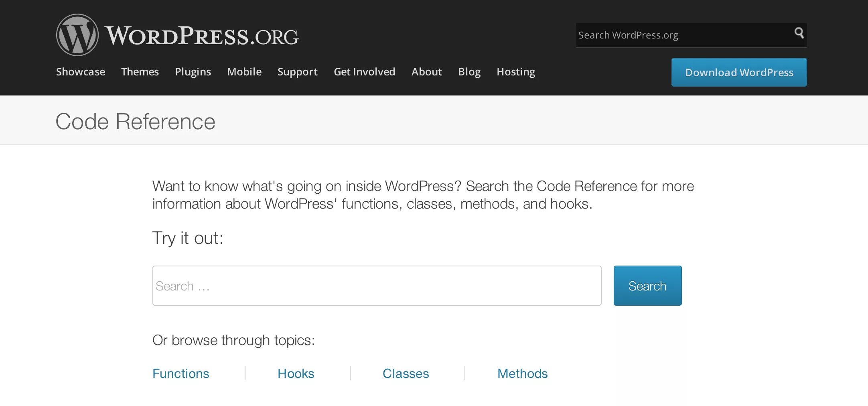The image size is (868, 406).
Task: Browse the Functions topic
Action: [181, 374]
